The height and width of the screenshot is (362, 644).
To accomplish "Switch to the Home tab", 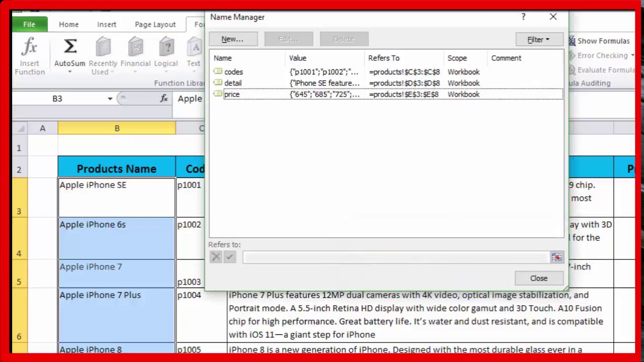I will 68,24.
